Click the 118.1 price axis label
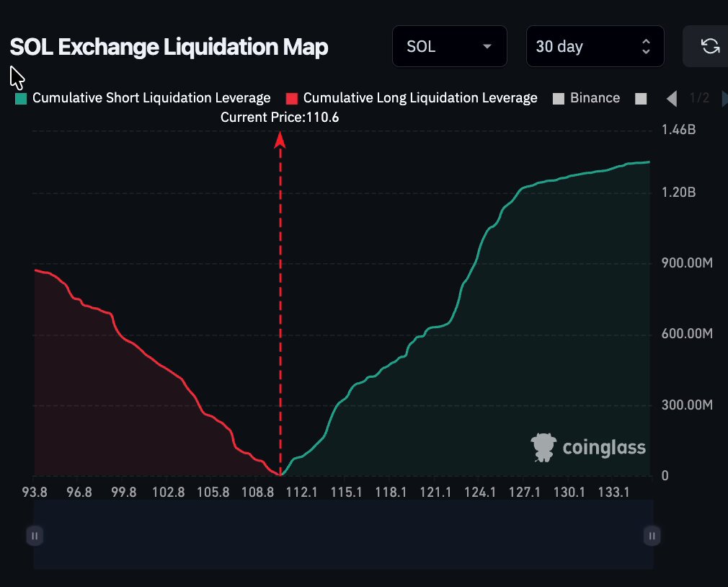The image size is (728, 587). [391, 493]
